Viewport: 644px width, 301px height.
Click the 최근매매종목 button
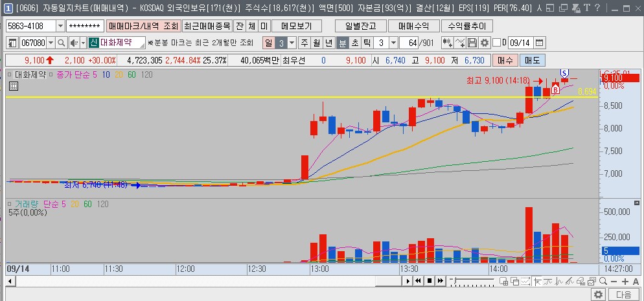(x=207, y=27)
